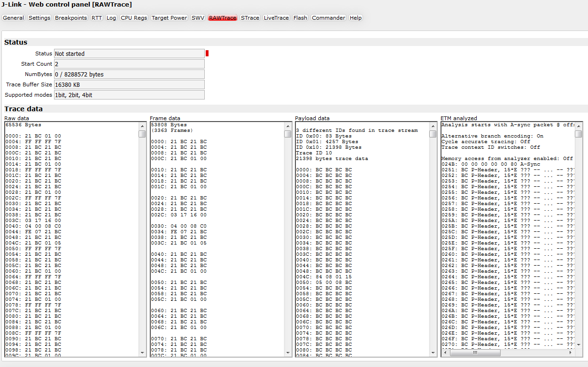The width and height of the screenshot is (588, 367).
Task: Click the active RAWTrace tab
Action: click(223, 18)
